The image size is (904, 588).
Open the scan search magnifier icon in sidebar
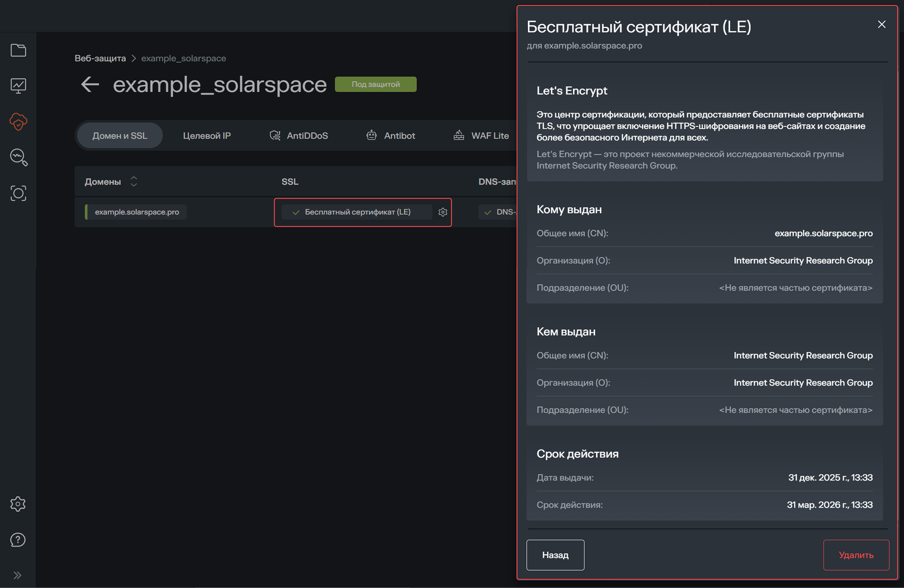click(x=18, y=157)
